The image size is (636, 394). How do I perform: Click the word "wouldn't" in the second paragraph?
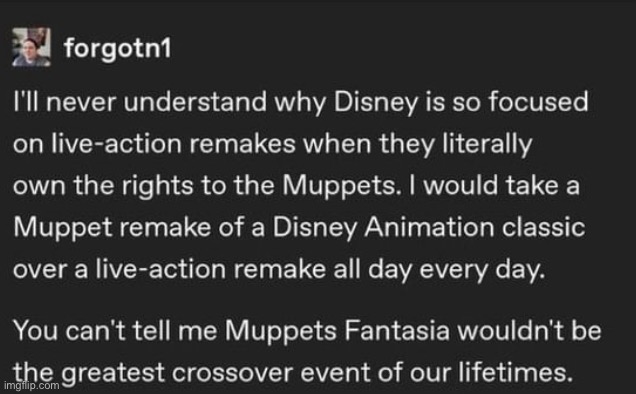[x=511, y=330]
